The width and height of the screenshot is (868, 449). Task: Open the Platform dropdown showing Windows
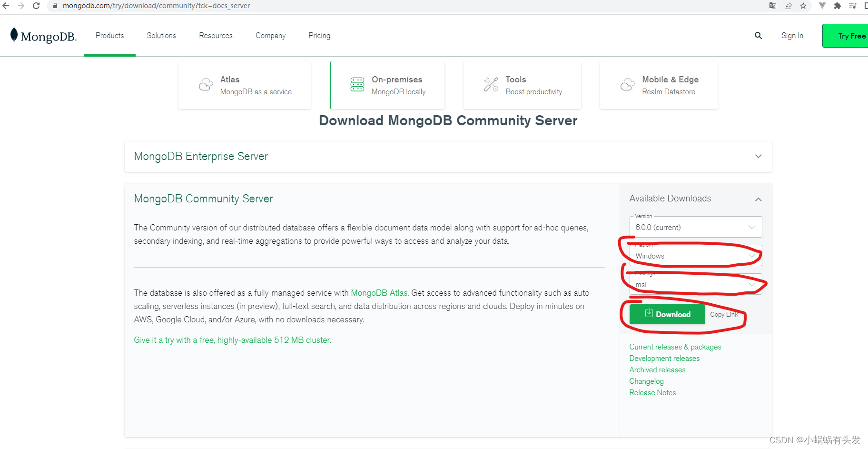696,256
